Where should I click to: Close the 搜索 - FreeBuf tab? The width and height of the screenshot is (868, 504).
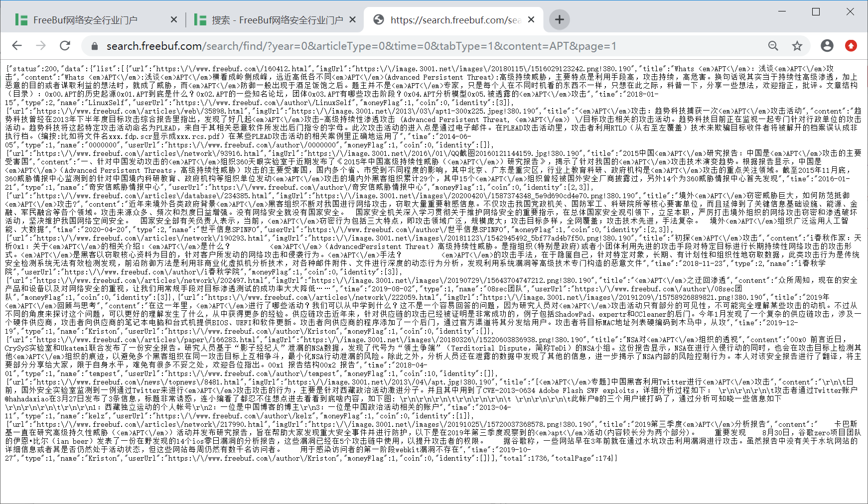click(352, 19)
